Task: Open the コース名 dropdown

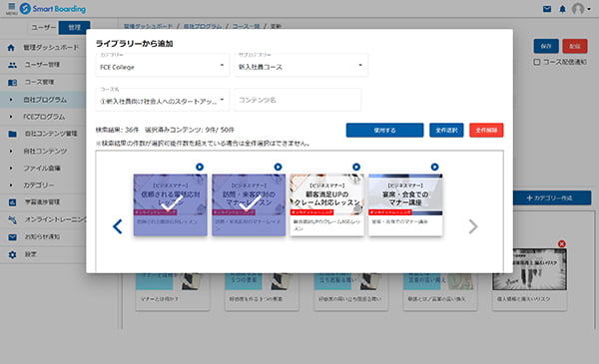Action: click(x=163, y=100)
